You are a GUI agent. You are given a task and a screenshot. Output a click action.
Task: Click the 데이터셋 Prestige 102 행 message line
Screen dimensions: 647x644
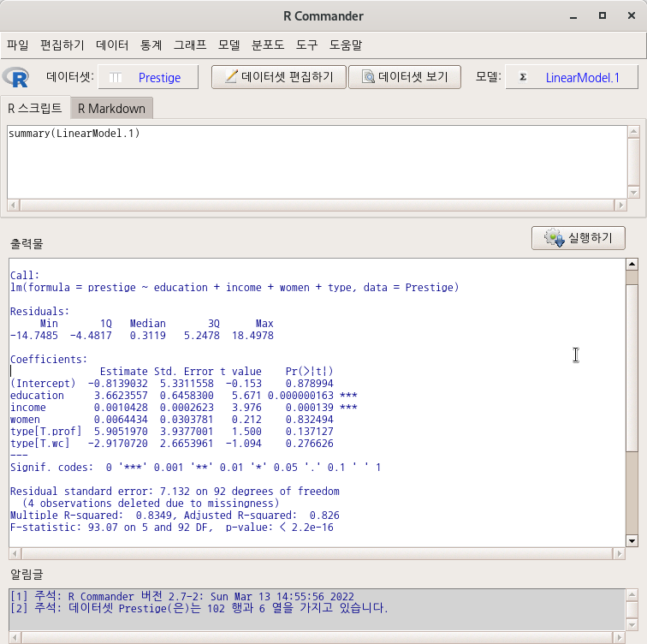(x=199, y=609)
